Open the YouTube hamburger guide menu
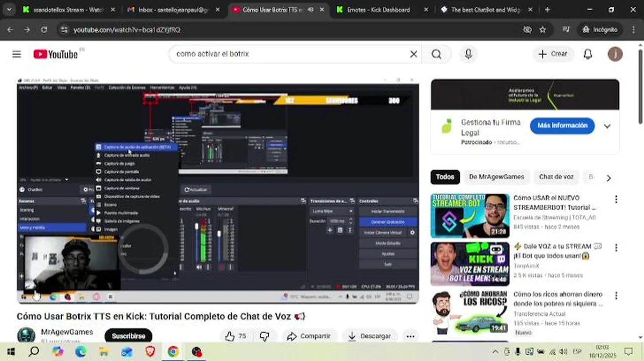The image size is (644, 361). tap(17, 54)
